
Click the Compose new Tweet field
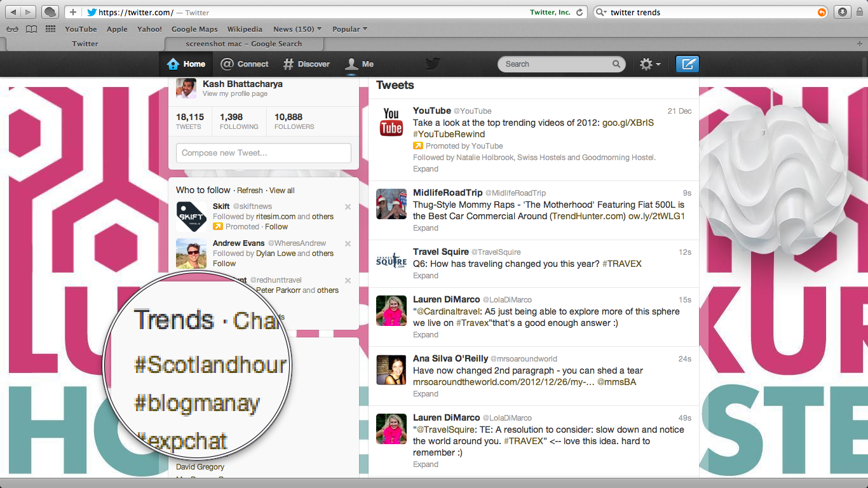[264, 153]
